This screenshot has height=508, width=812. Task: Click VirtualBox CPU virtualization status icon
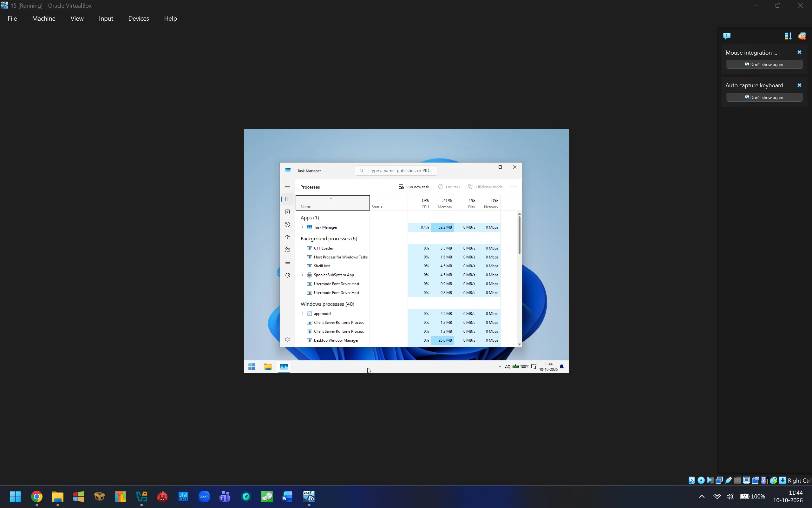coord(765,480)
